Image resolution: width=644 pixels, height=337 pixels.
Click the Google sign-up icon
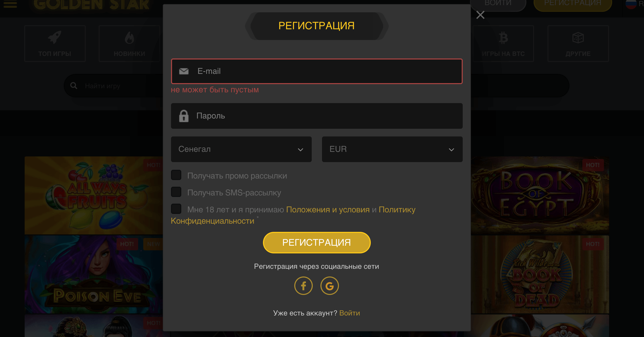click(x=329, y=286)
